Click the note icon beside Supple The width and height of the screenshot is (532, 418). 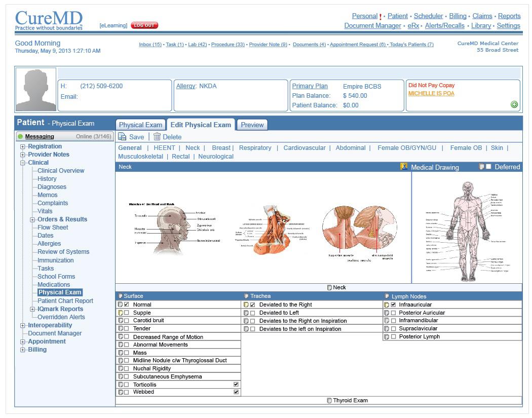(121, 313)
